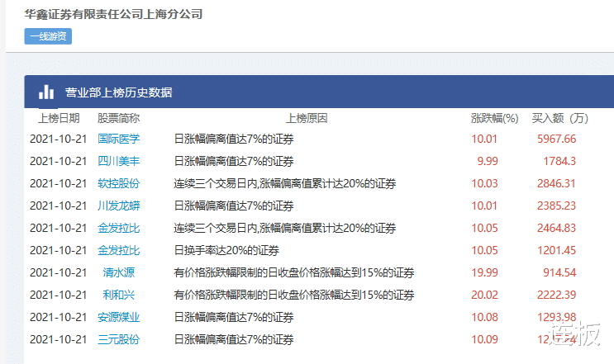Screen dimensions: 614x364
Task: Open the 软控股份 stock link
Action: (x=119, y=183)
